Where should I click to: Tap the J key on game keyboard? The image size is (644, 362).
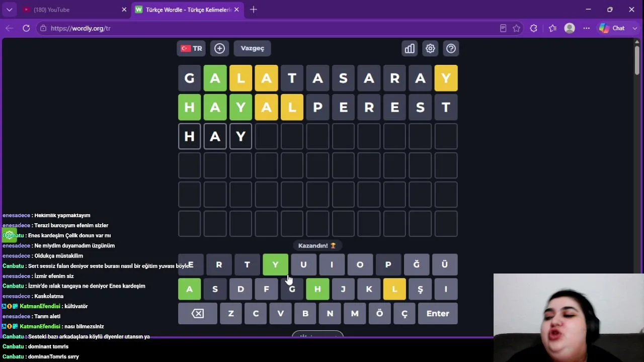[x=343, y=289]
